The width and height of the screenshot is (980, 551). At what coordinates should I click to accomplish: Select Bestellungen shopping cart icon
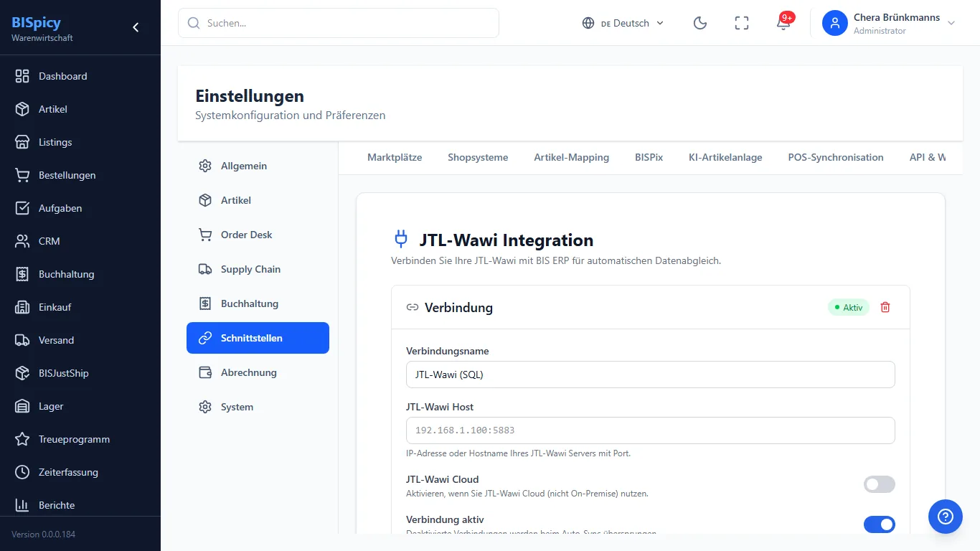22,175
